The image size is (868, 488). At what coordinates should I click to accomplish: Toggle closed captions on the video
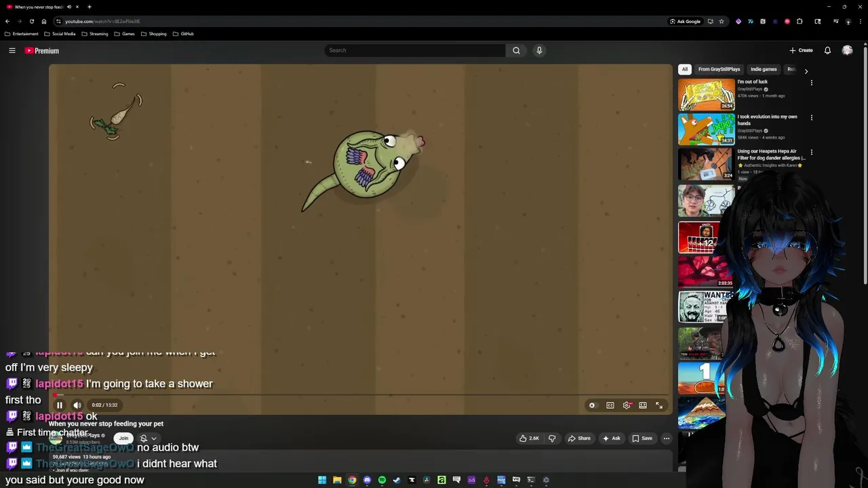(x=610, y=405)
